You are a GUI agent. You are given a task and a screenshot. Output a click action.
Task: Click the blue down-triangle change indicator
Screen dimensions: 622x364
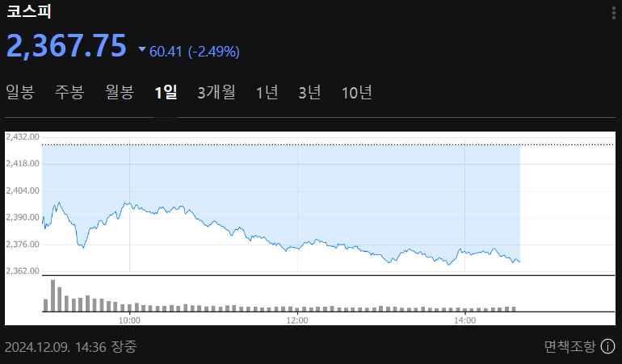pyautogui.click(x=142, y=50)
